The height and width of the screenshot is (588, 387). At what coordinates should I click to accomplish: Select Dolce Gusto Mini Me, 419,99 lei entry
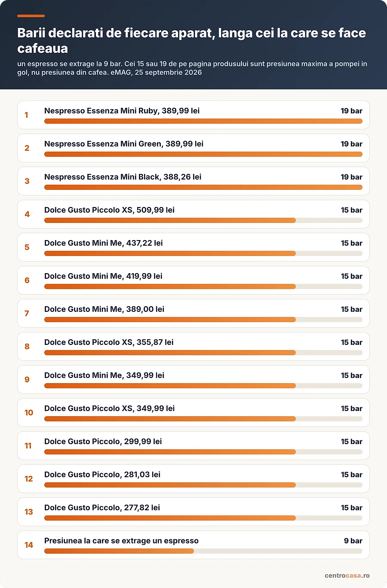point(193,280)
